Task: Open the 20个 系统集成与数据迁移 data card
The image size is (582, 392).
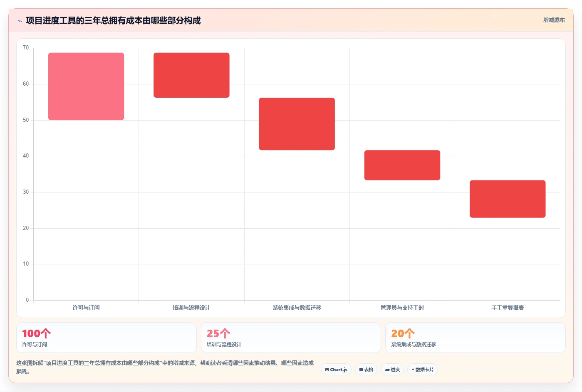Action: [x=476, y=338]
